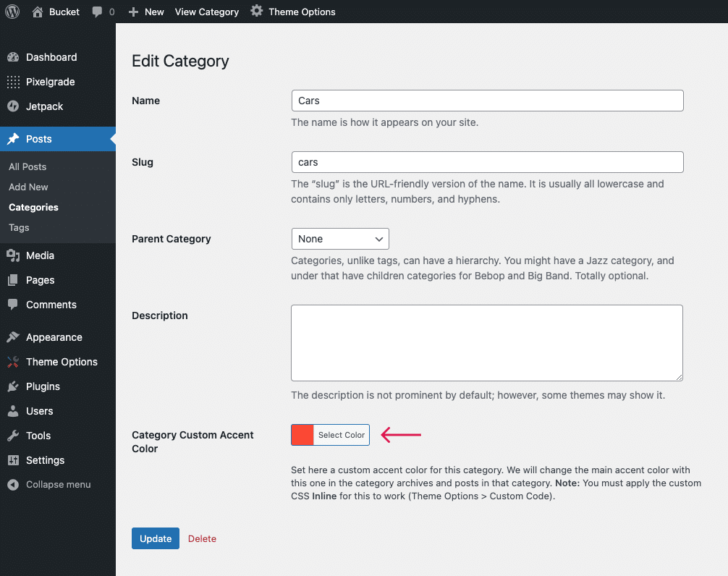Click the red accent color swatch

[x=302, y=435]
